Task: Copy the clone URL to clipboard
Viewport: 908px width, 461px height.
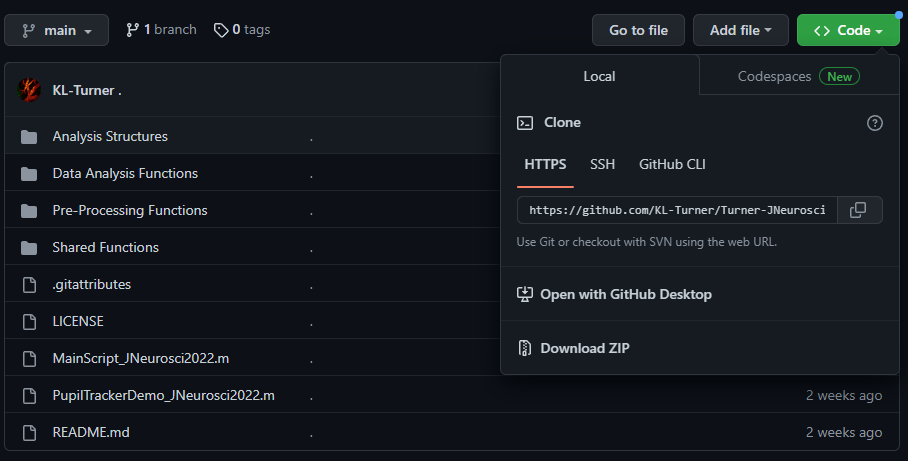Action: tap(859, 210)
